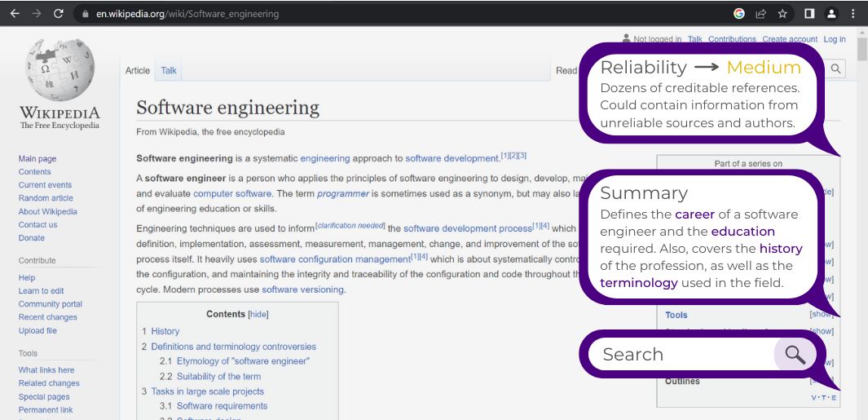Open Upload file link
868x420 pixels.
(x=37, y=330)
